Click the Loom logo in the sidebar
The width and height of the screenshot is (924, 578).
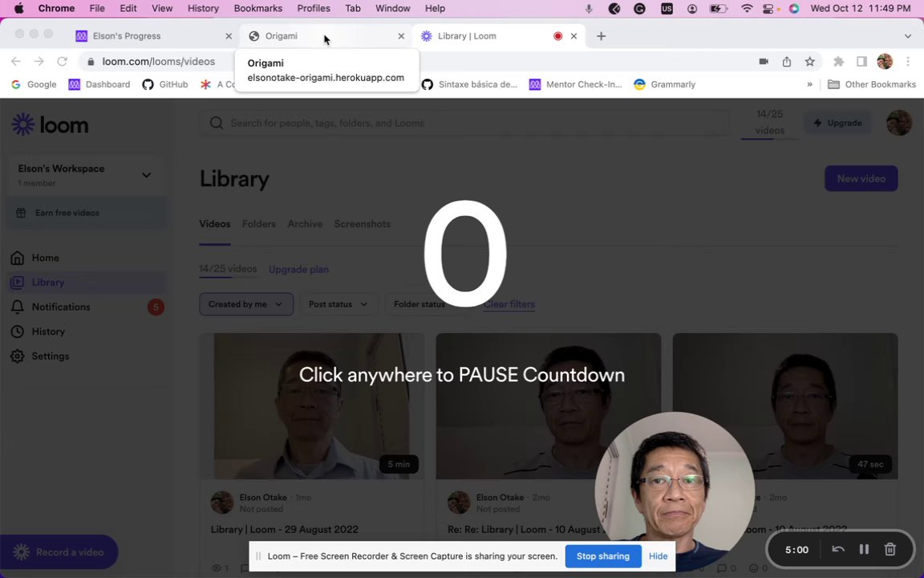pyautogui.click(x=50, y=124)
